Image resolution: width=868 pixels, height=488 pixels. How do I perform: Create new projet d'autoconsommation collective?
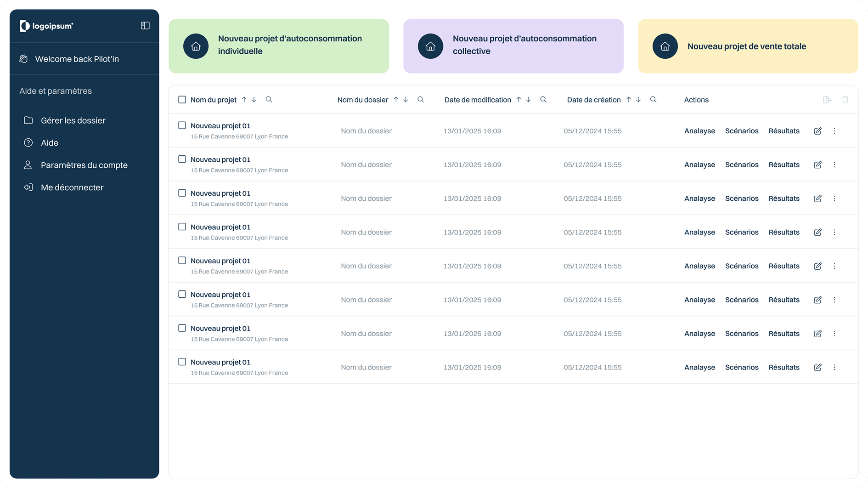coord(513,46)
